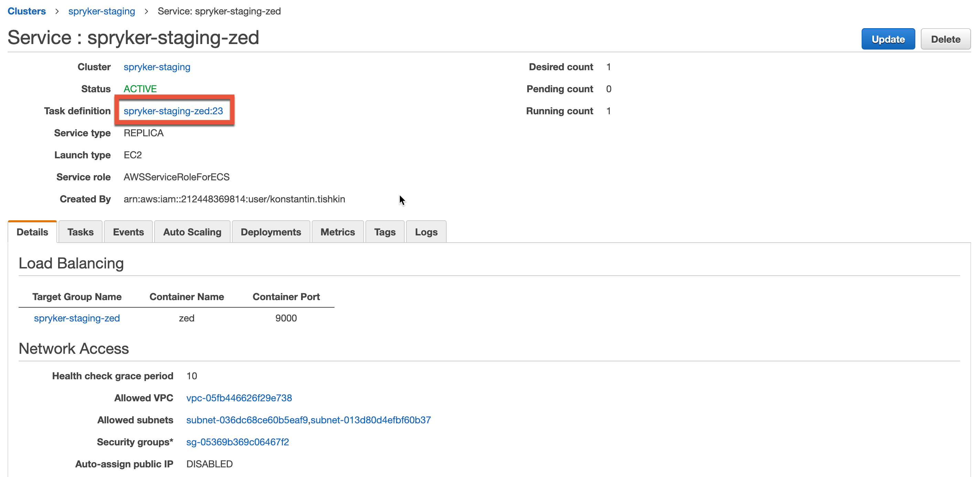Open the Logs tab
The image size is (980, 477).
(x=426, y=231)
